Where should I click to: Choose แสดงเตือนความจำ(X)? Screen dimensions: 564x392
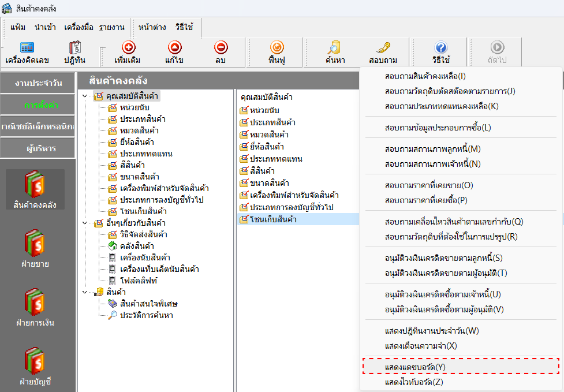click(461, 346)
